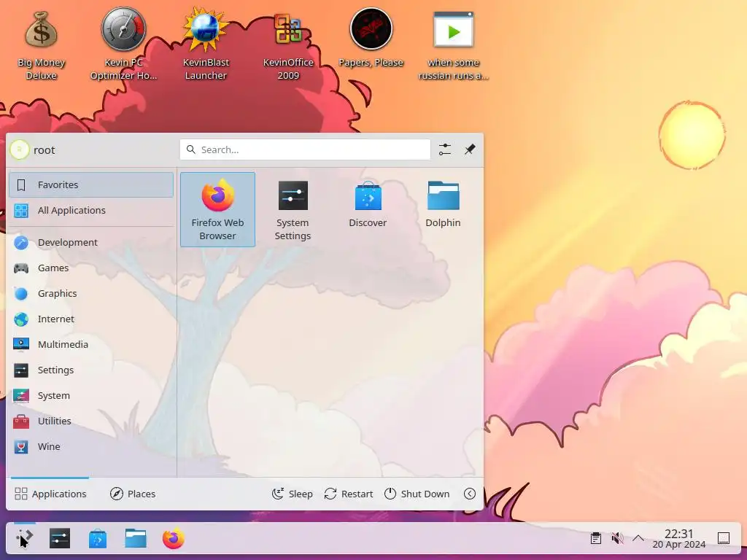Click the Search field in launcher
The width and height of the screenshot is (747, 560).
coord(305,149)
